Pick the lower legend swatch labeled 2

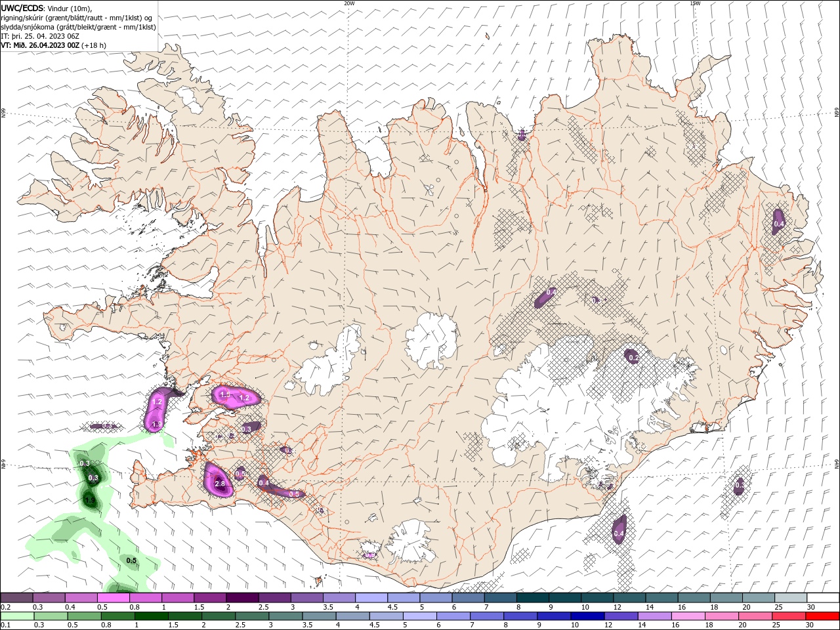(x=219, y=616)
